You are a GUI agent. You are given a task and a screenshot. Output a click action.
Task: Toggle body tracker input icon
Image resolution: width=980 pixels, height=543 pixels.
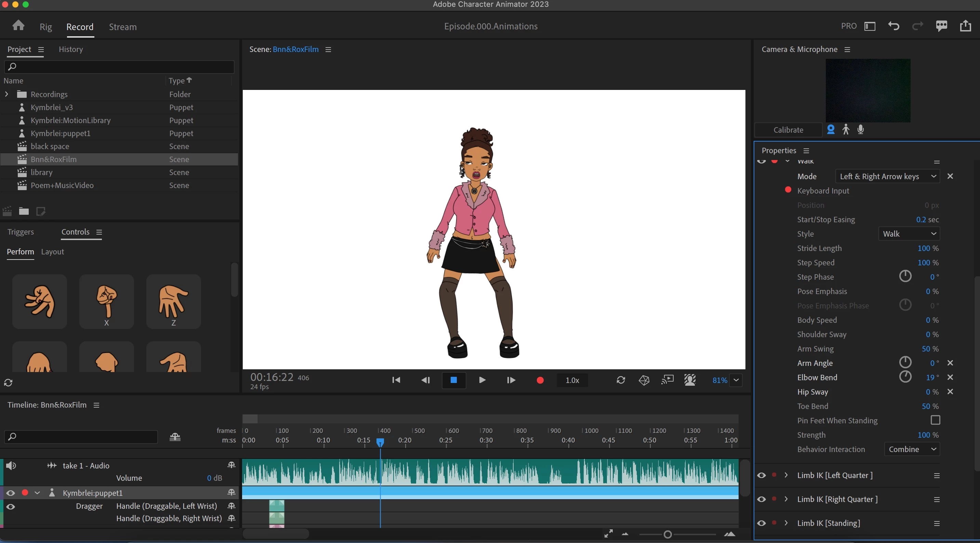pyautogui.click(x=846, y=129)
